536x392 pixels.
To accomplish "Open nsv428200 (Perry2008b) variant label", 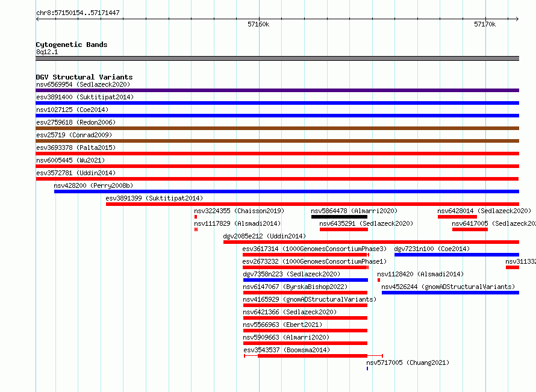I will pos(93,185).
